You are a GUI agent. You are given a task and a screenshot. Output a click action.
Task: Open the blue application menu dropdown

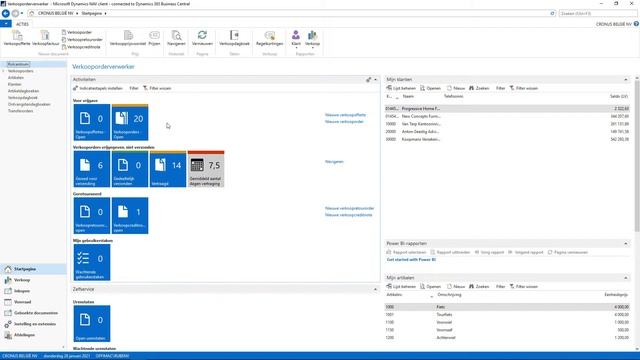(6, 24)
